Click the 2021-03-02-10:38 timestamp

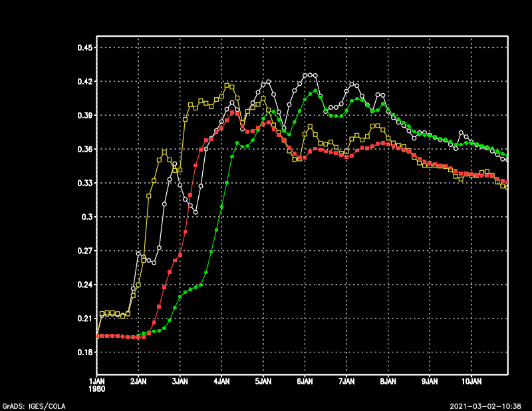[x=485, y=406]
